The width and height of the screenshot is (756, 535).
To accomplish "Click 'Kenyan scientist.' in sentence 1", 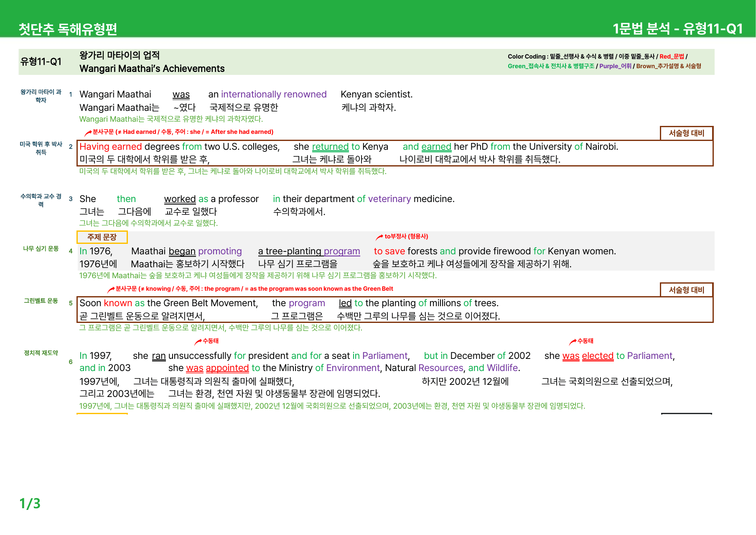I will click(x=377, y=95).
